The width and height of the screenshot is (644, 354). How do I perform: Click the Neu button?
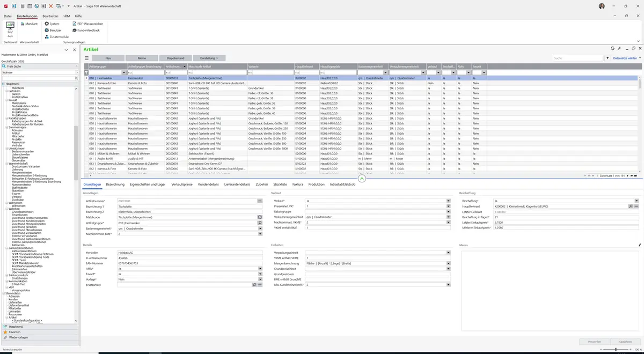pyautogui.click(x=108, y=58)
